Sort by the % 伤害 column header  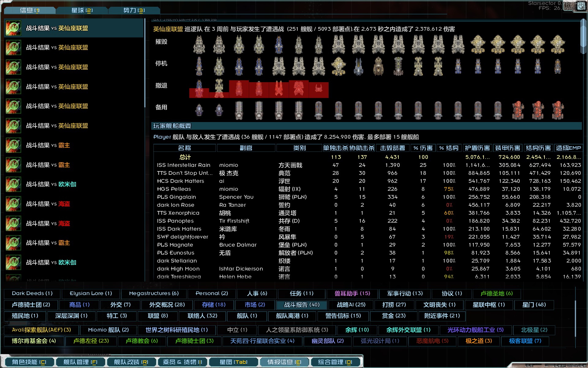pyautogui.click(x=423, y=148)
